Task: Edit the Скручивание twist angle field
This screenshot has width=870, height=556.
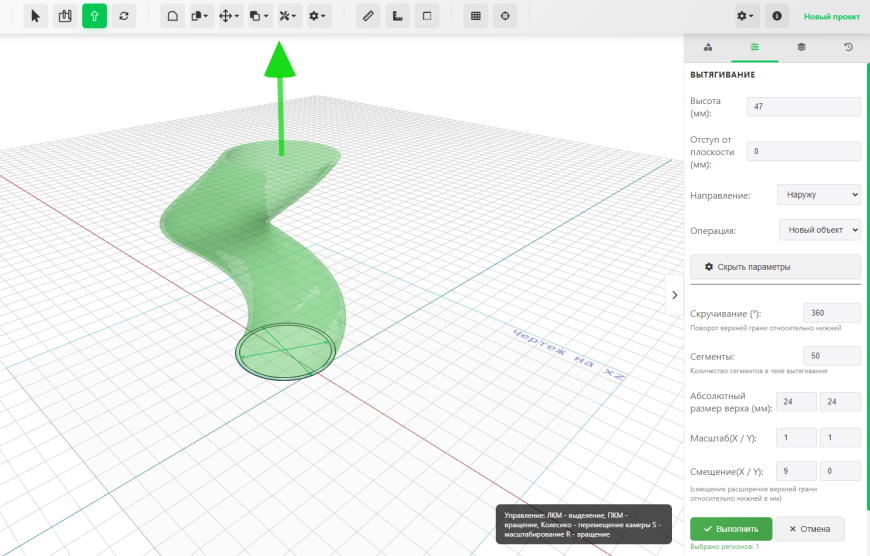Action: [832, 313]
